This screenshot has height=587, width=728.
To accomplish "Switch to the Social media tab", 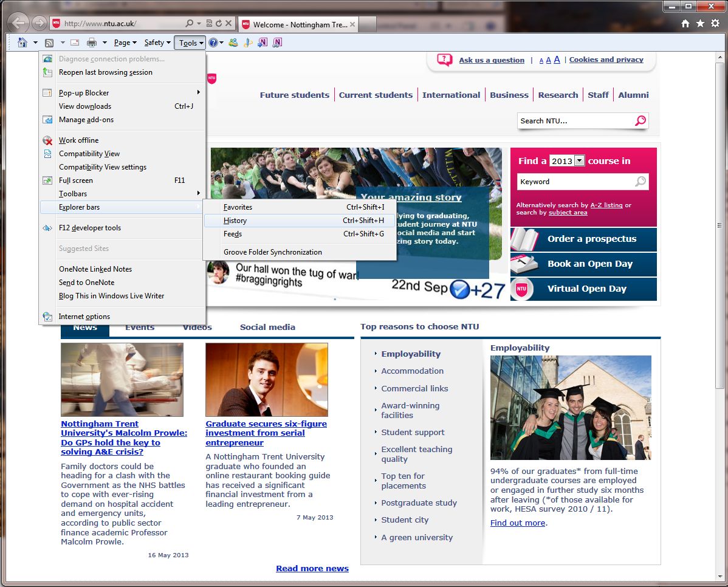I will [x=267, y=327].
